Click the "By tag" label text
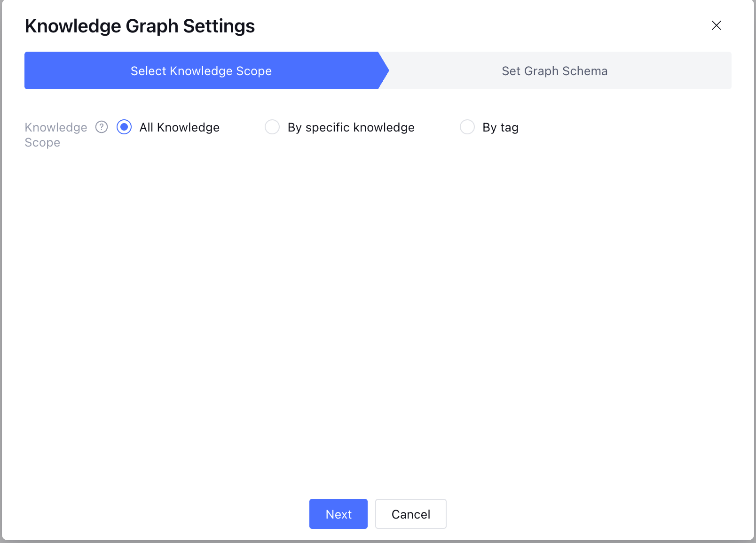Image resolution: width=756 pixels, height=543 pixels. (500, 127)
